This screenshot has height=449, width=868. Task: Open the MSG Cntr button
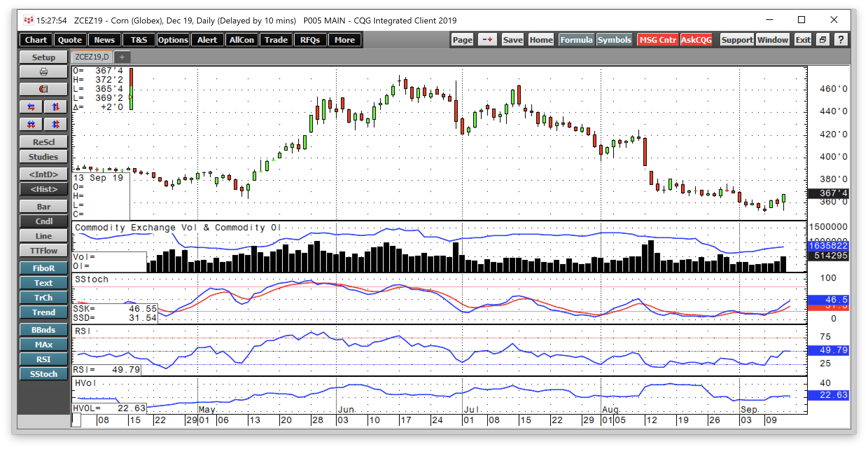[x=658, y=40]
